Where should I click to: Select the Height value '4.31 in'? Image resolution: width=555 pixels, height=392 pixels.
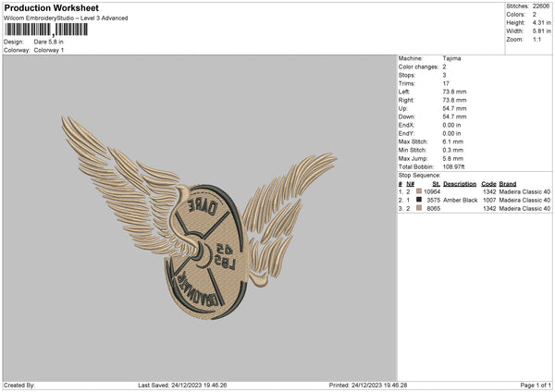click(x=541, y=22)
